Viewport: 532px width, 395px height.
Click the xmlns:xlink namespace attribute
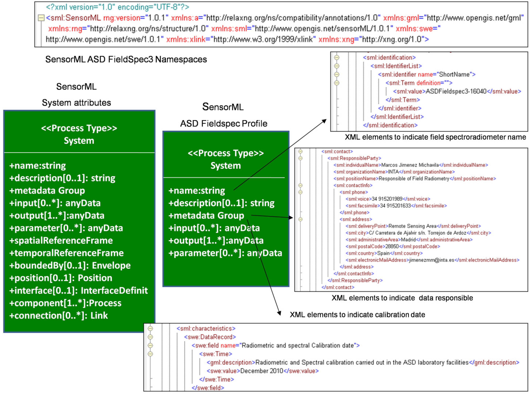click(241, 39)
